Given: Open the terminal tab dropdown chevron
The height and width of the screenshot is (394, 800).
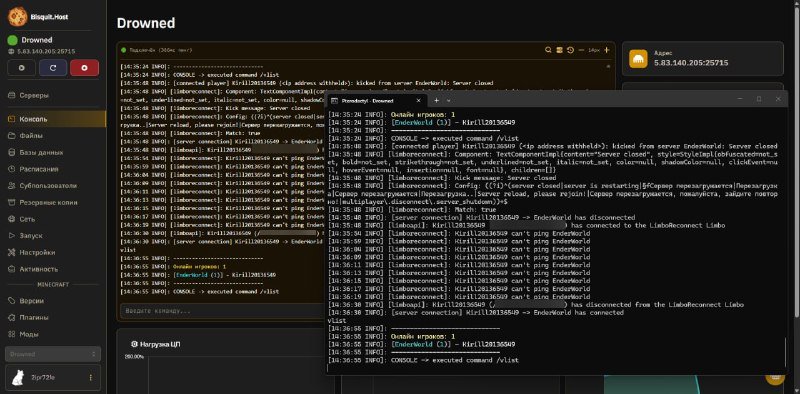Looking at the screenshot, I should 448,101.
